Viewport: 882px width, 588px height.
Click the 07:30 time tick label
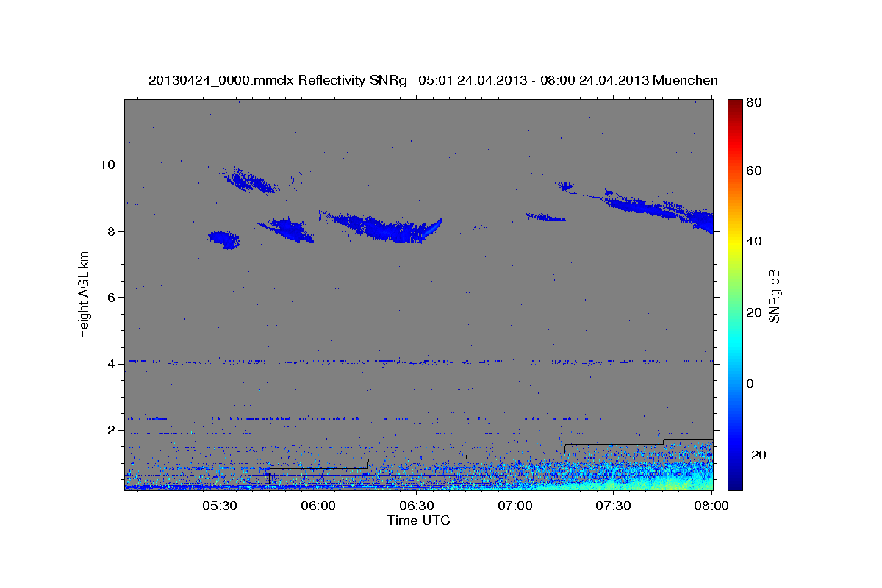click(x=613, y=506)
